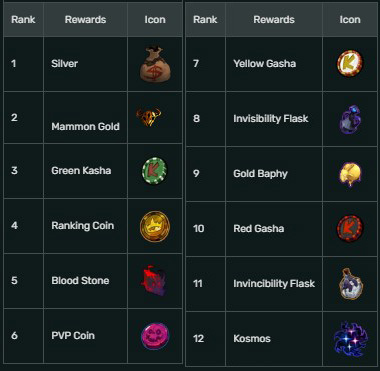Click the Icon header in right table
Screen dimensions: 380x371
coord(350,20)
